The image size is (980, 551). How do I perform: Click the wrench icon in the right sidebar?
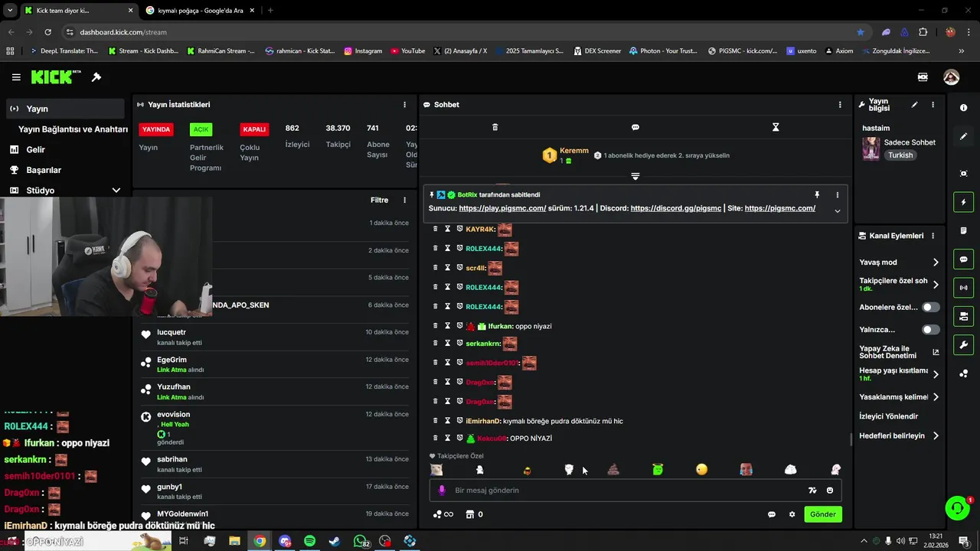[963, 345]
